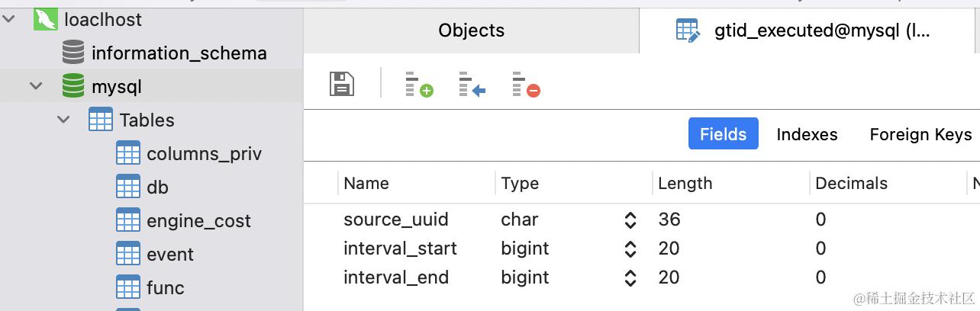The width and height of the screenshot is (980, 311).
Task: Select the Fields tab button
Action: tap(723, 134)
